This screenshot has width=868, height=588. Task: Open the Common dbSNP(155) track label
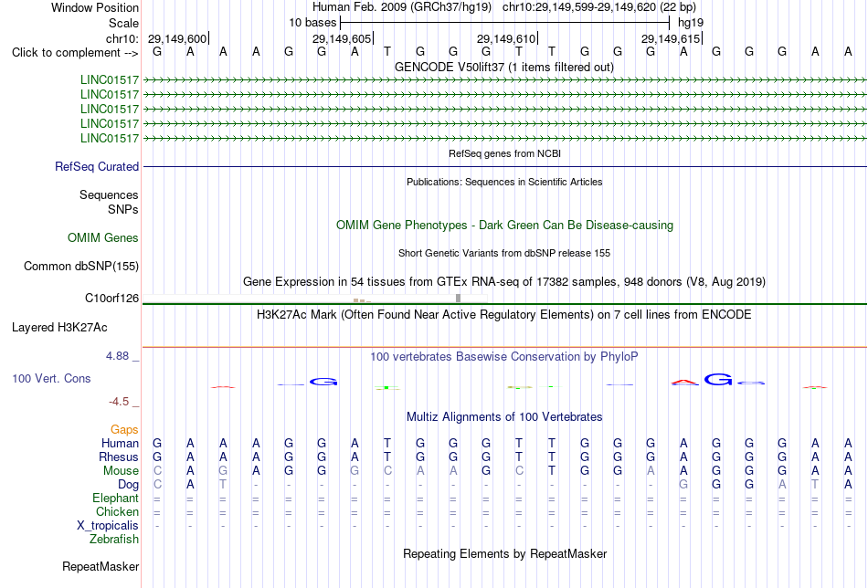[x=80, y=266]
